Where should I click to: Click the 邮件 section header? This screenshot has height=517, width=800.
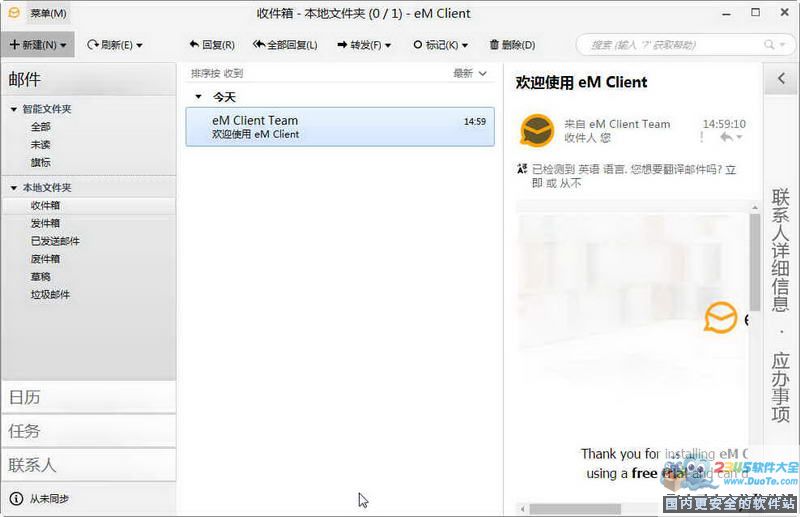click(x=89, y=80)
